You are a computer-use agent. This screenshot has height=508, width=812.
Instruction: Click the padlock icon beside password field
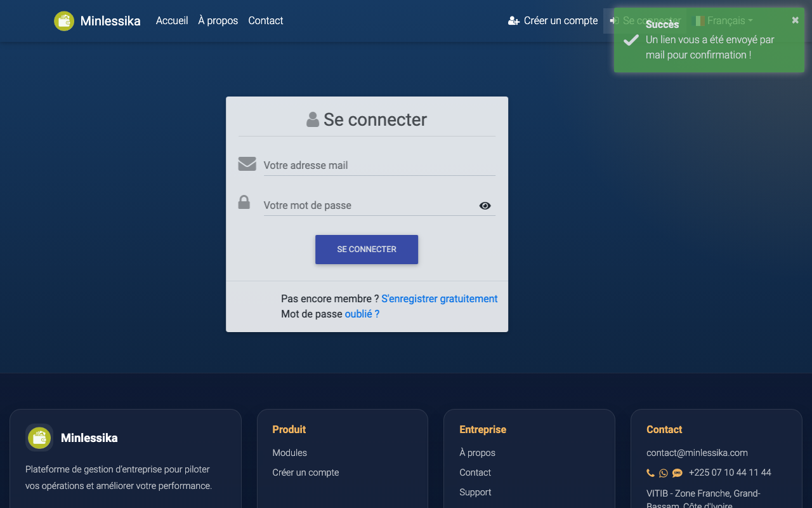click(x=244, y=203)
